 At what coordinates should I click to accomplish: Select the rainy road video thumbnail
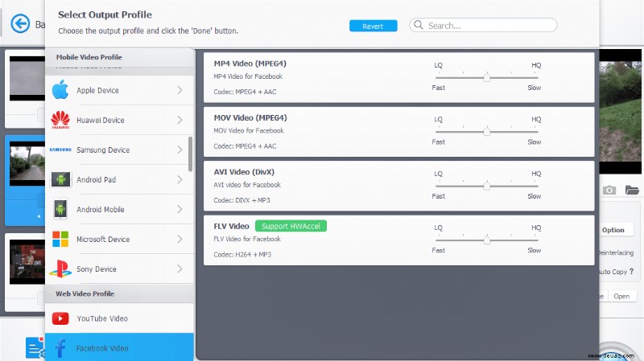[27, 163]
